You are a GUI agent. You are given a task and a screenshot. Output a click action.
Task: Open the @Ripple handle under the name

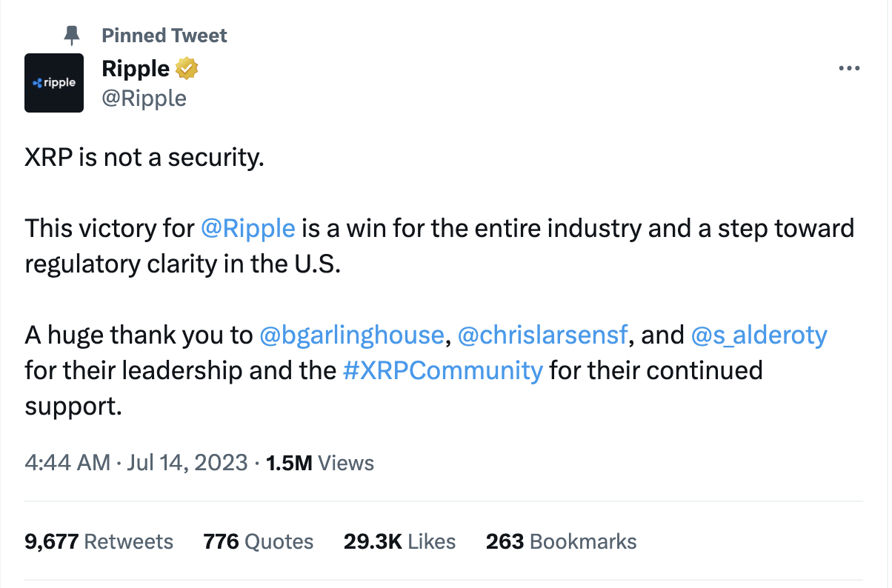click(144, 98)
